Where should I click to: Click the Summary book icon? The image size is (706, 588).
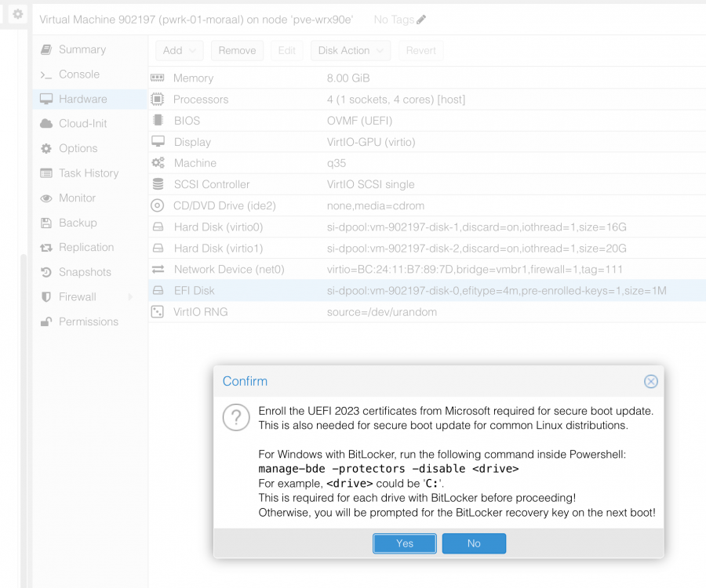click(46, 49)
